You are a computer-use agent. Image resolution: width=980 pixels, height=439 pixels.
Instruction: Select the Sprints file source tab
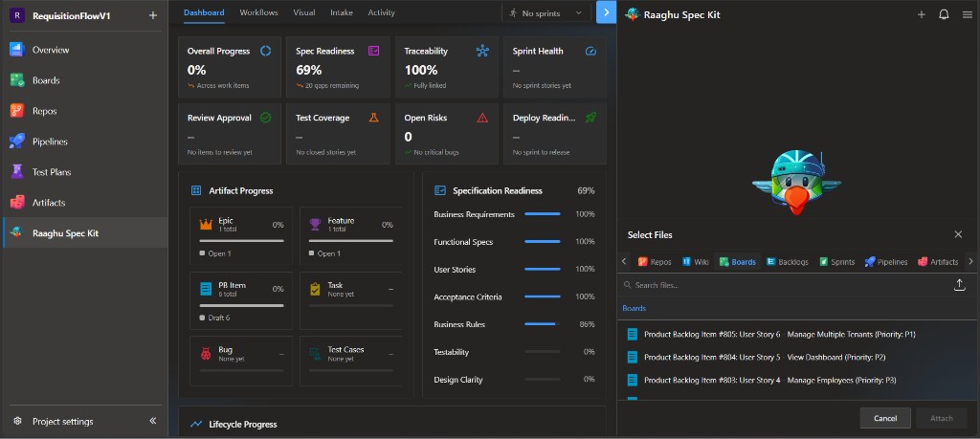tap(836, 262)
